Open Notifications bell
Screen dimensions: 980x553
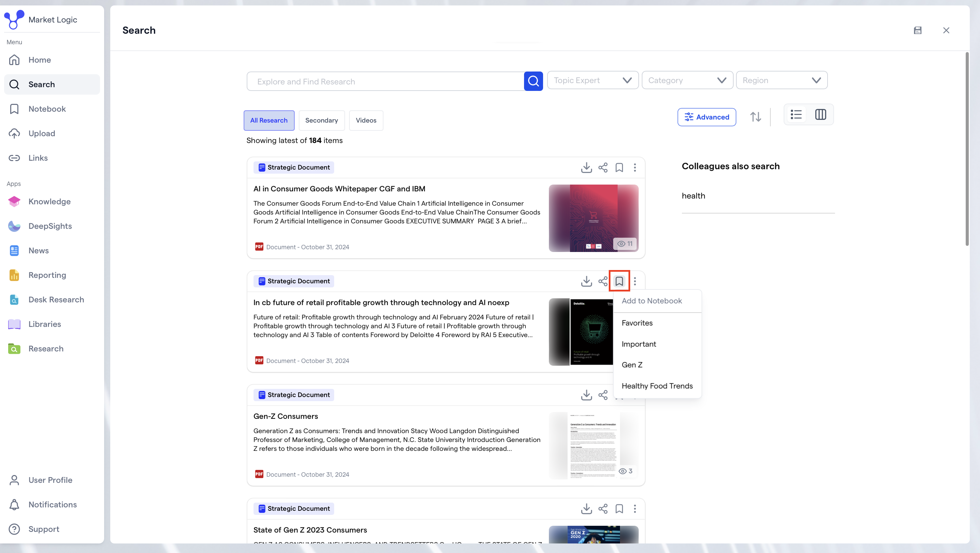[52, 505]
